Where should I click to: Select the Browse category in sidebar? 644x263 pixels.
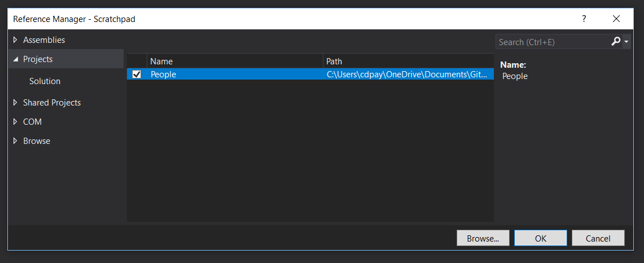(x=37, y=141)
